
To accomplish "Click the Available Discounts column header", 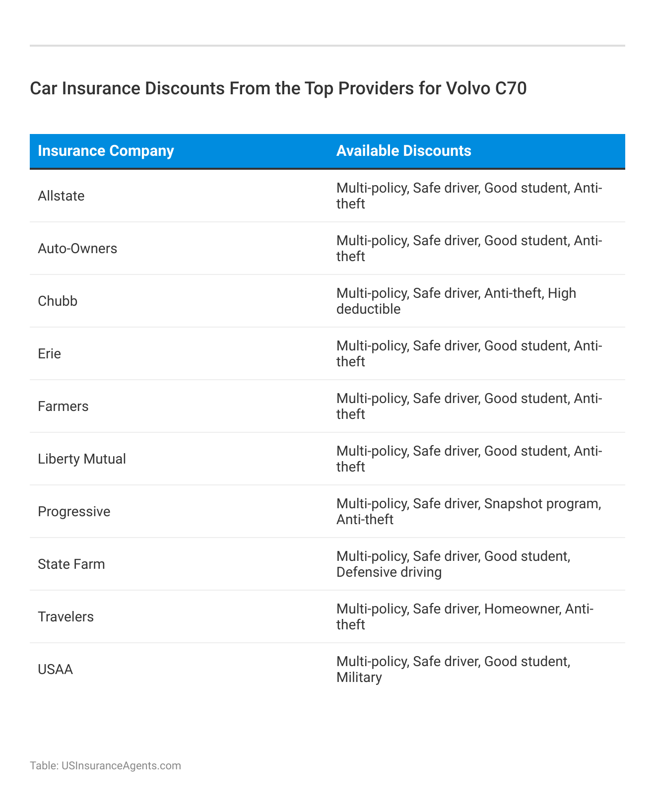I will point(403,151).
